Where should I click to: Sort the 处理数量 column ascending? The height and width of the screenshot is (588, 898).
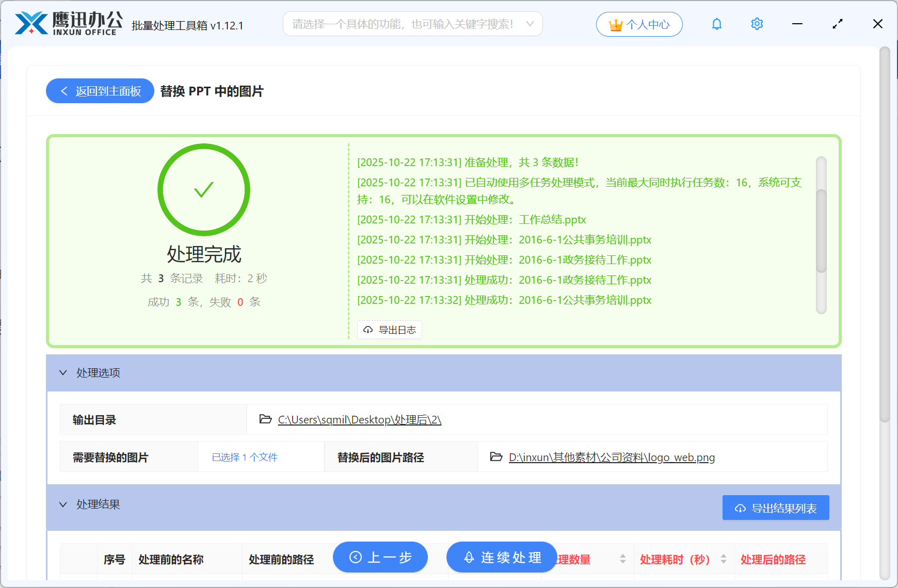(622, 557)
